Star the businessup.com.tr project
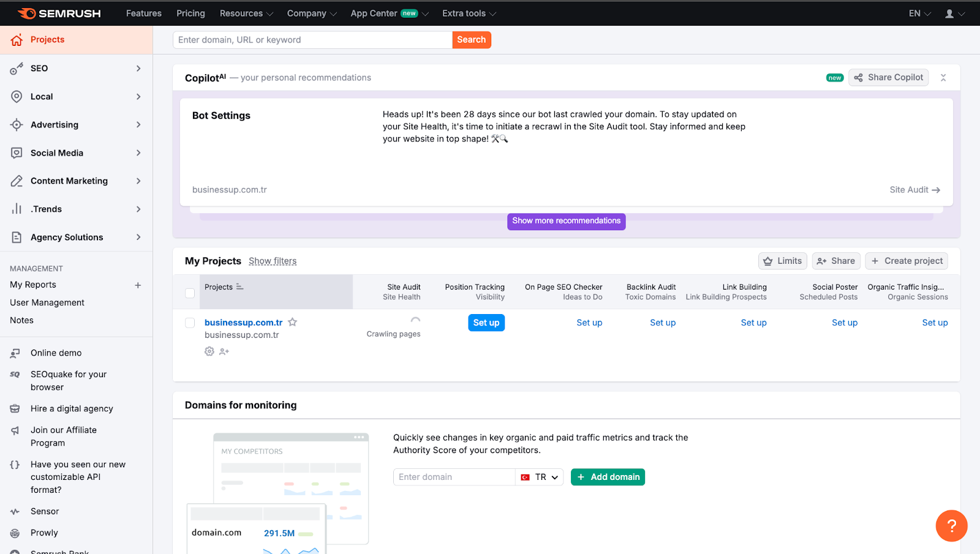980x554 pixels. point(293,322)
